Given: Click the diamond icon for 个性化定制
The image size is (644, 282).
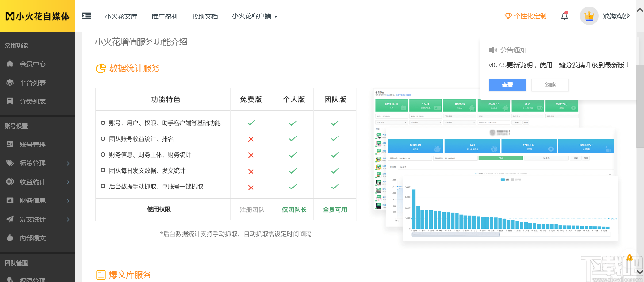Looking at the screenshot, I should 508,16.
